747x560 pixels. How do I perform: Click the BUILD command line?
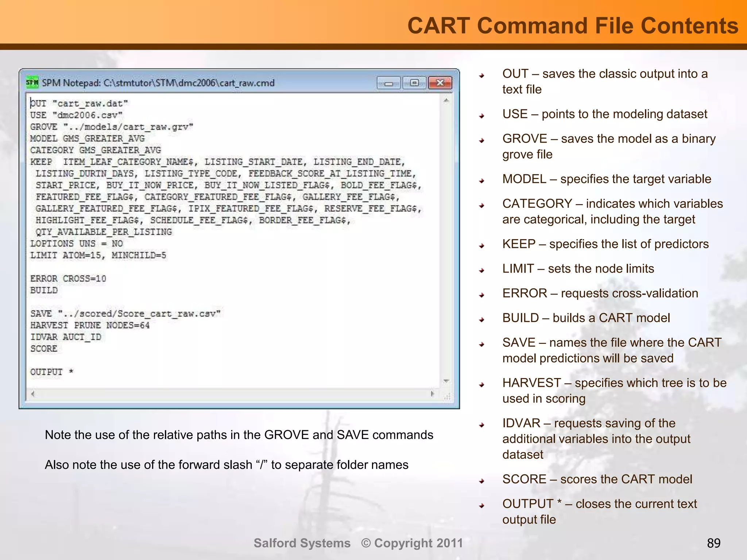44,290
